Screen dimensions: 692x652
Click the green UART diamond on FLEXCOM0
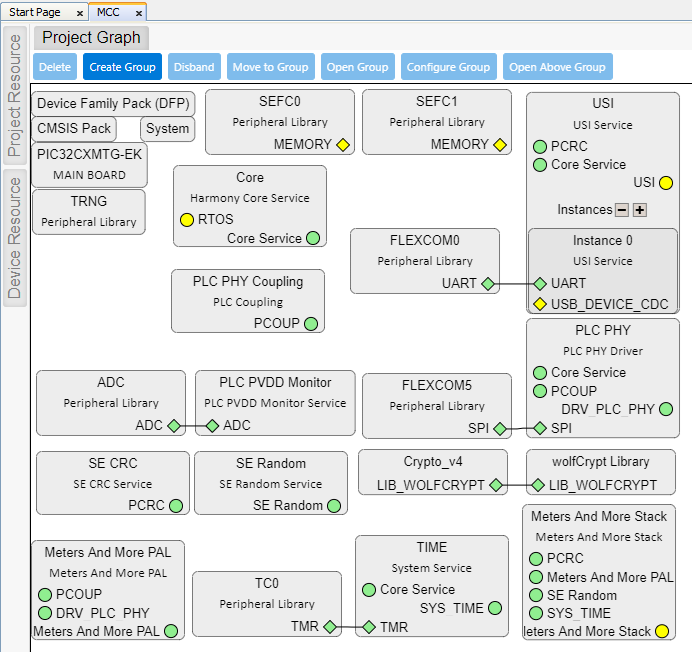(x=488, y=284)
